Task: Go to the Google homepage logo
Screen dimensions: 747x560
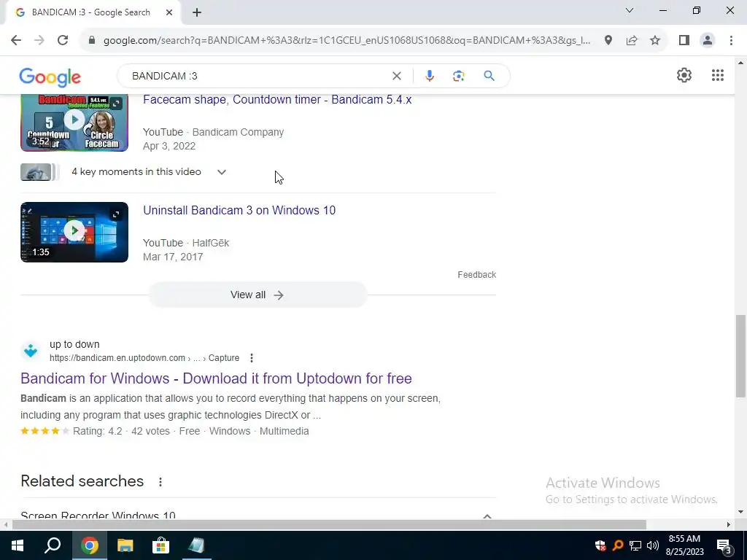Action: 50,77
